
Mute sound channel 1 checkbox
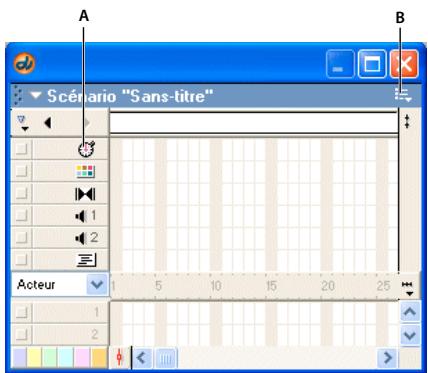tap(22, 215)
